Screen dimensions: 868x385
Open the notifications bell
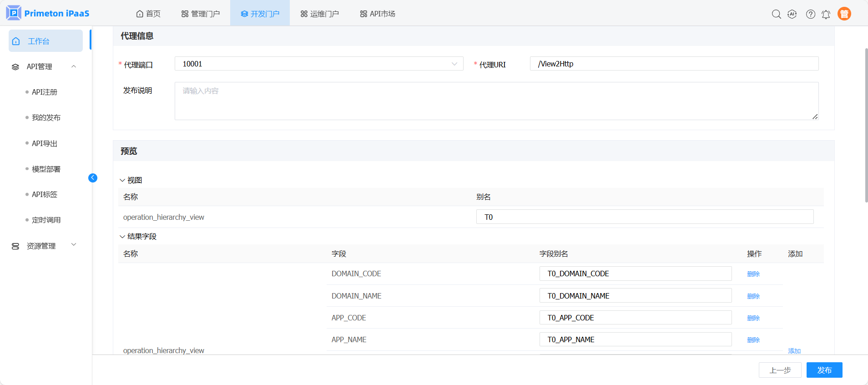pyautogui.click(x=826, y=15)
